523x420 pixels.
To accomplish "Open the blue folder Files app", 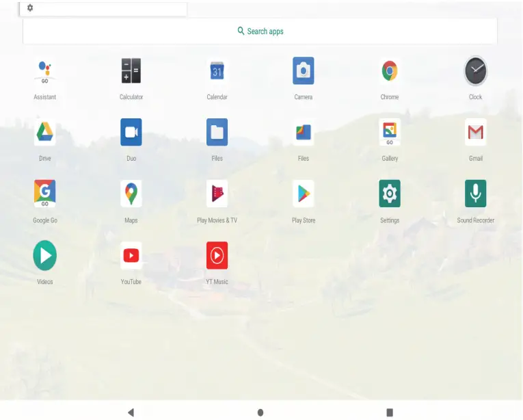I will pyautogui.click(x=217, y=132).
